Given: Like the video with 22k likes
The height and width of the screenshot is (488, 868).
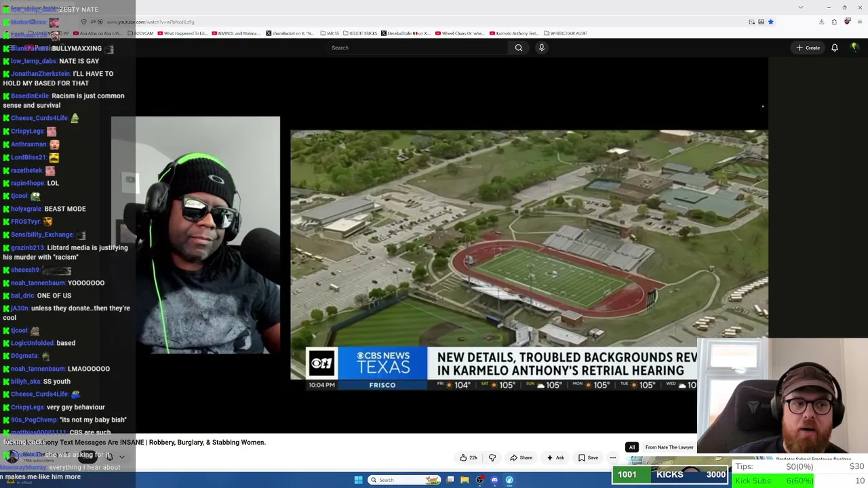Looking at the screenshot, I should pos(469,457).
